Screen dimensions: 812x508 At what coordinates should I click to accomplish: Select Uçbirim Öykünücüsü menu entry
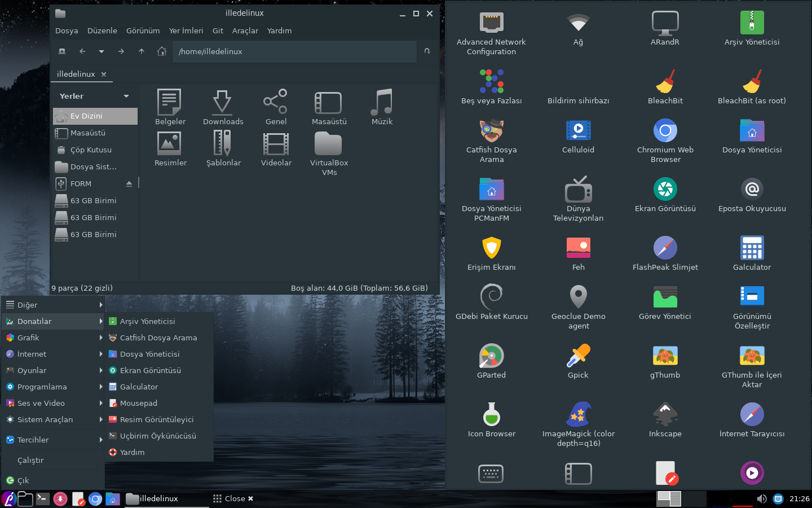click(160, 436)
